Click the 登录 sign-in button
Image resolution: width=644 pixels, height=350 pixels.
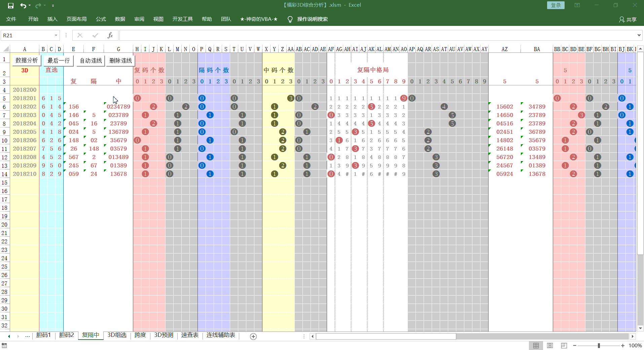[x=556, y=5]
